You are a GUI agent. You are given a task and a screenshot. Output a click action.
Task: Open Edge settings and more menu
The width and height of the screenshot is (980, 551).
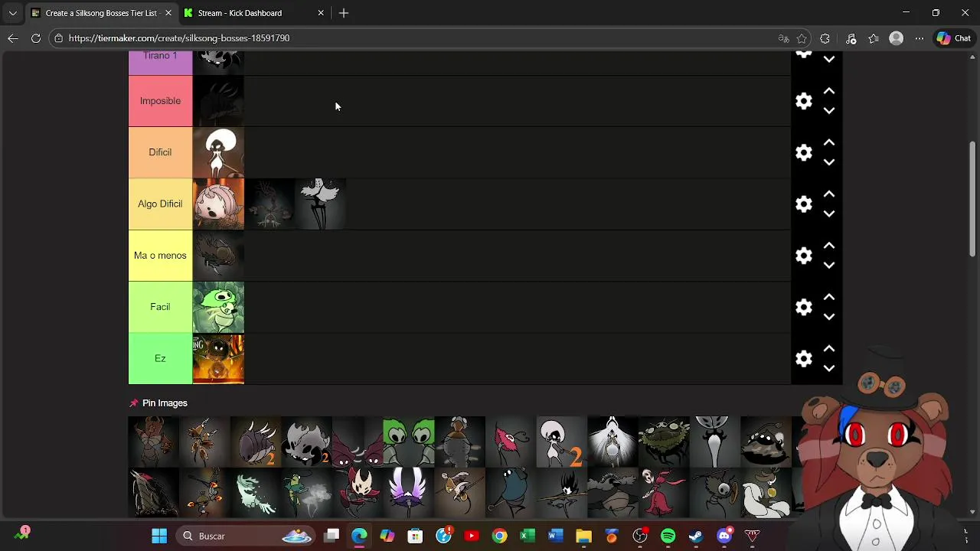point(920,38)
